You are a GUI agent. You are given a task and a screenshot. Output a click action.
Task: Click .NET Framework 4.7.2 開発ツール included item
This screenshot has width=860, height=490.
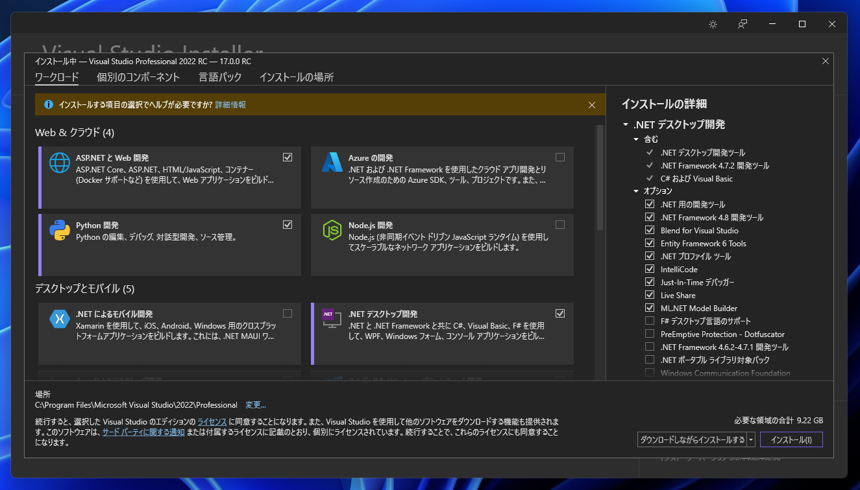(x=715, y=166)
